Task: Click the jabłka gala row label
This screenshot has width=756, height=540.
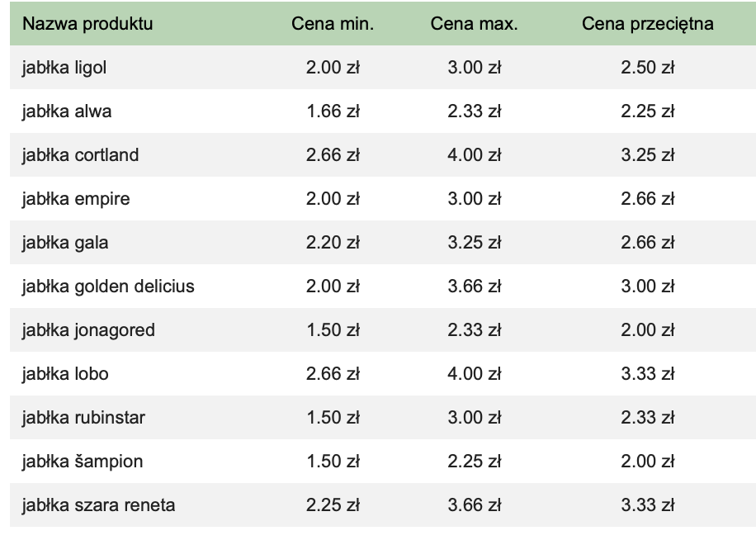Action: tap(65, 243)
